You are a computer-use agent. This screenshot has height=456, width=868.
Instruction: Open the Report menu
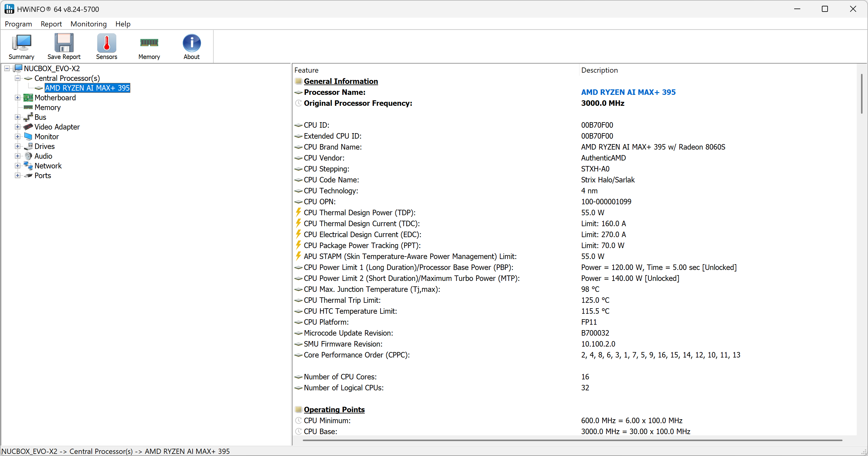[51, 24]
